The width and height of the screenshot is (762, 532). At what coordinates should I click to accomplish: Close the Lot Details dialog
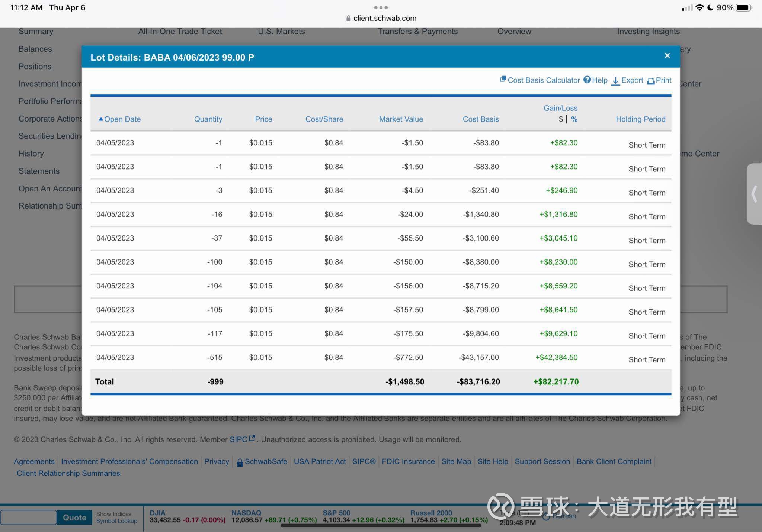click(x=667, y=55)
